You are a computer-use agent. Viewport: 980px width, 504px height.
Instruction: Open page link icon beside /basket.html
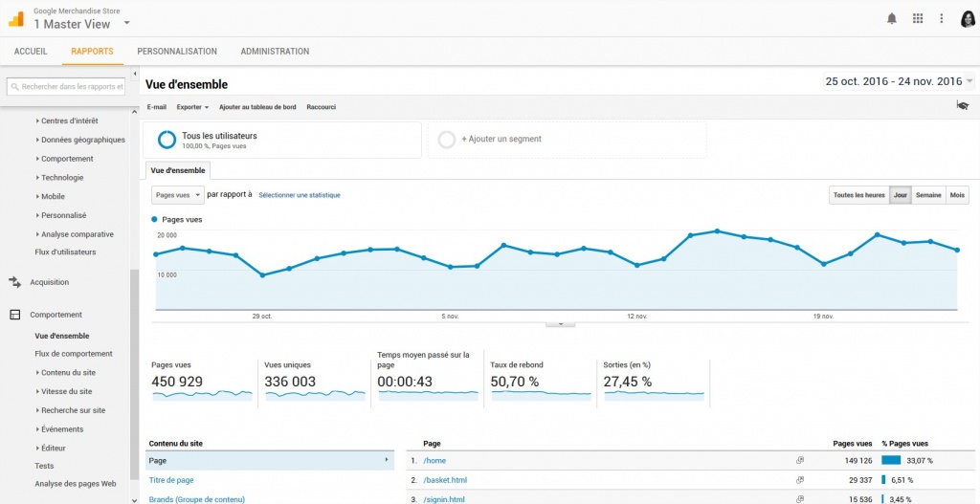[799, 480]
